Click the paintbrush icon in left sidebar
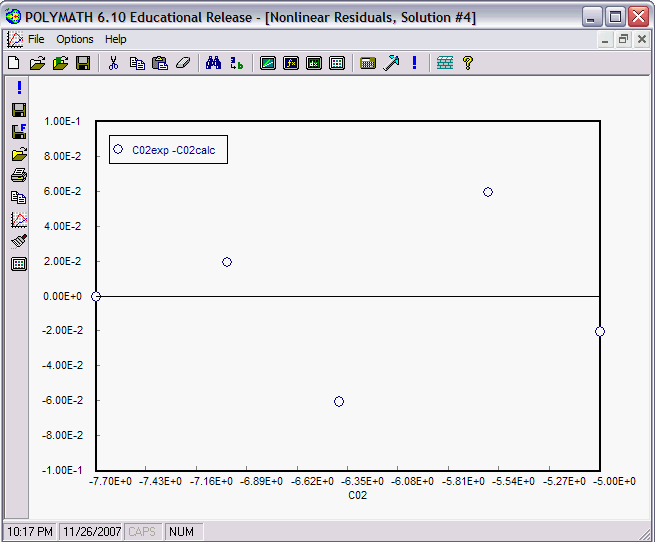 tap(19, 241)
